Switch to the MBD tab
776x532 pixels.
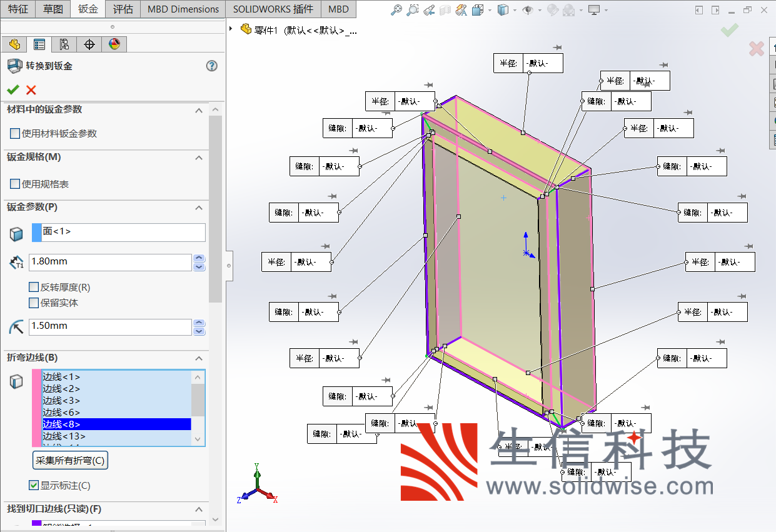tap(338, 9)
